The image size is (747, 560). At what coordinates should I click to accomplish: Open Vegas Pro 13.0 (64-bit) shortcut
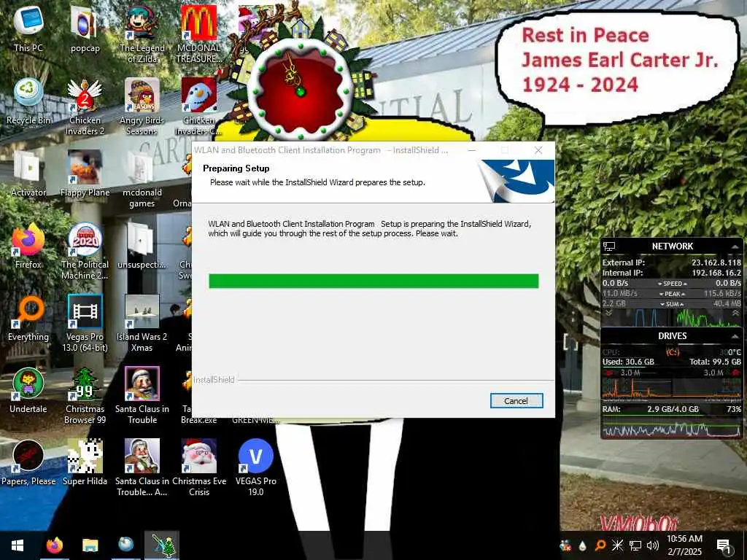85,323
